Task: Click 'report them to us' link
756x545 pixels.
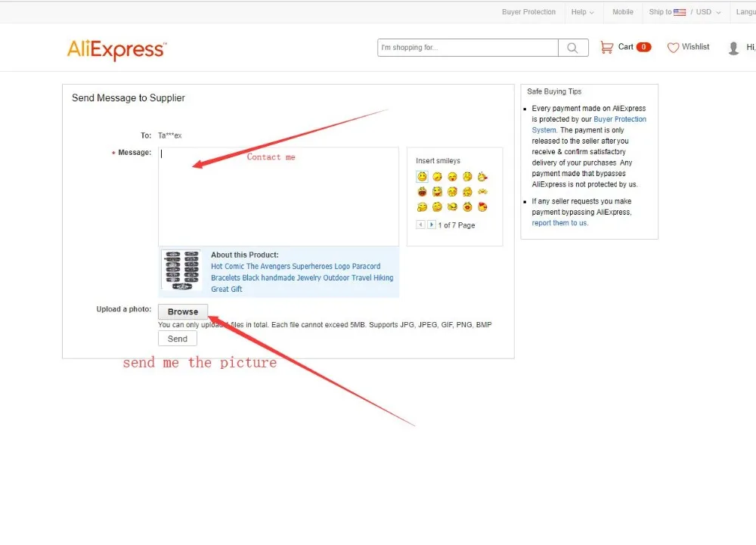Action: 559,223
